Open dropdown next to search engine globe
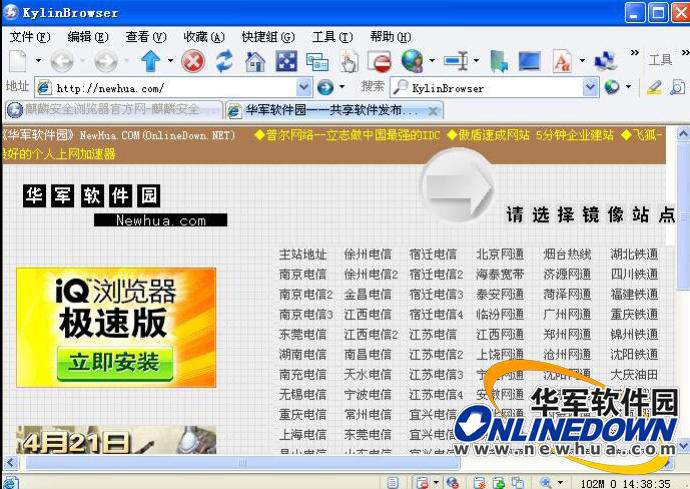This screenshot has height=489, width=690. click(628, 87)
